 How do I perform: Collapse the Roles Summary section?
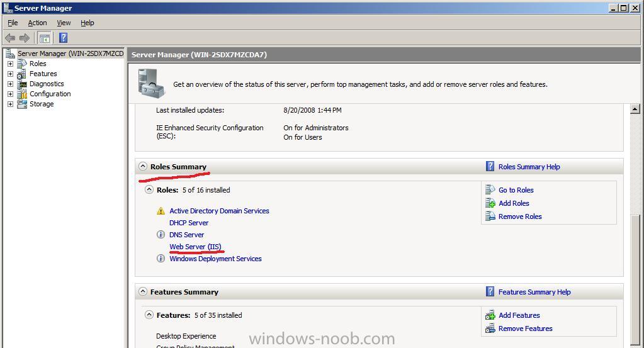(142, 166)
